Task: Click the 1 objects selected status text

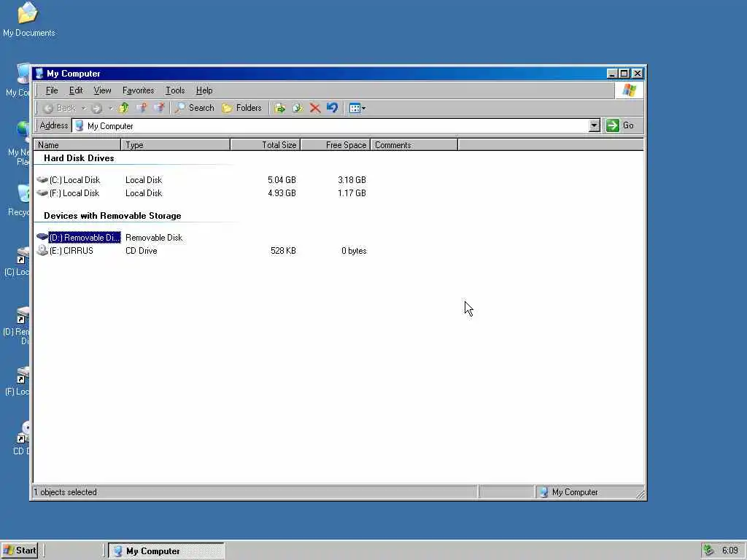Action: pos(65,492)
